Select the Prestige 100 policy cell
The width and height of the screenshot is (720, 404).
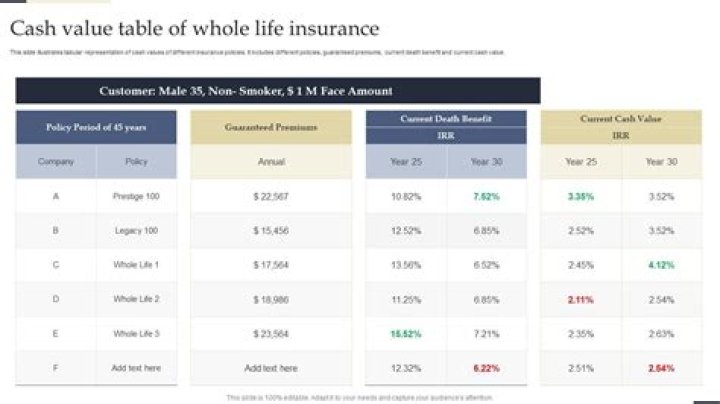136,196
